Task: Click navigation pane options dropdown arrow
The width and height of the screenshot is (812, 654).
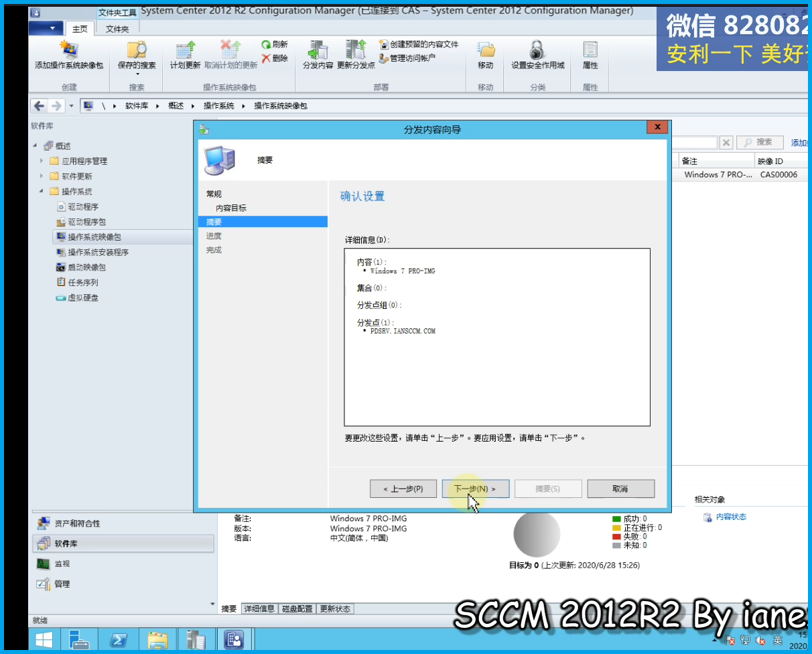Action: (213, 604)
